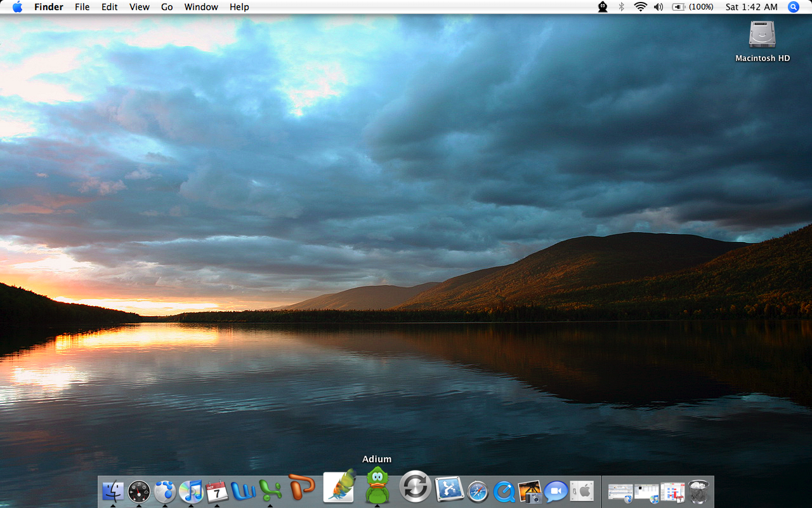
Task: Click the (100%) battery percentage text
Action: pos(701,7)
